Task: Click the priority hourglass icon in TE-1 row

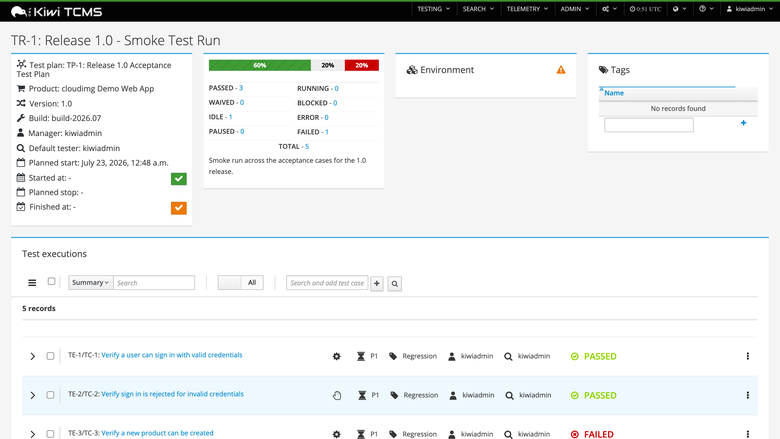Action: coord(361,356)
